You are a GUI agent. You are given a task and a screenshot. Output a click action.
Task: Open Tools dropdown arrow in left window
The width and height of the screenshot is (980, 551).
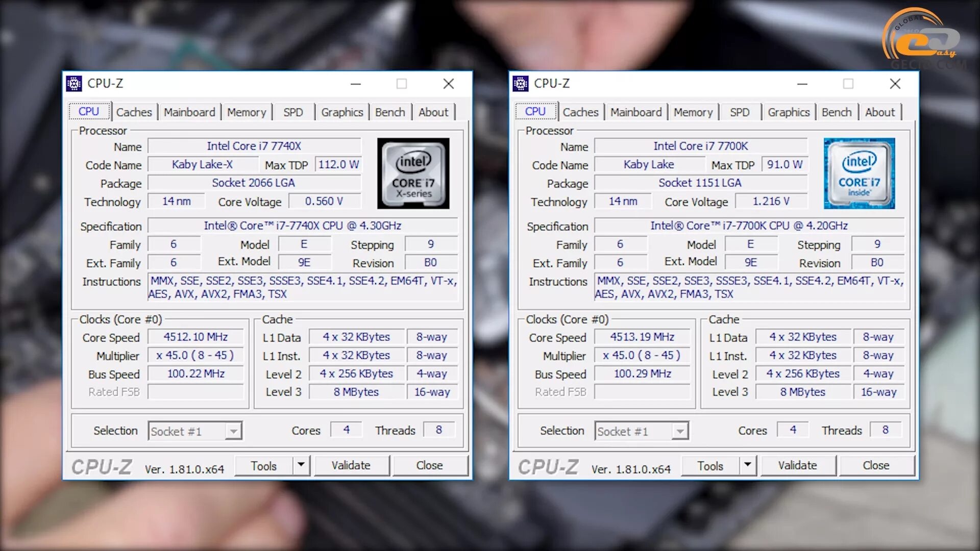coord(301,465)
